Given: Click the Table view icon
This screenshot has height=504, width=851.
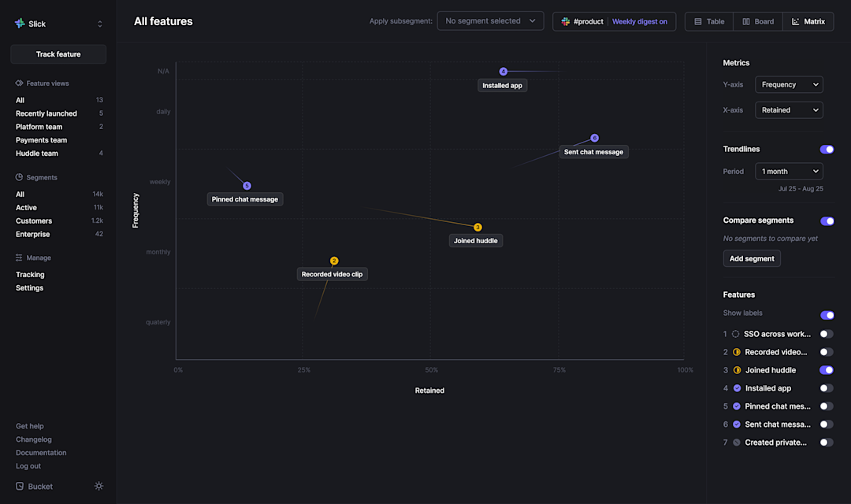Looking at the screenshot, I should point(698,21).
